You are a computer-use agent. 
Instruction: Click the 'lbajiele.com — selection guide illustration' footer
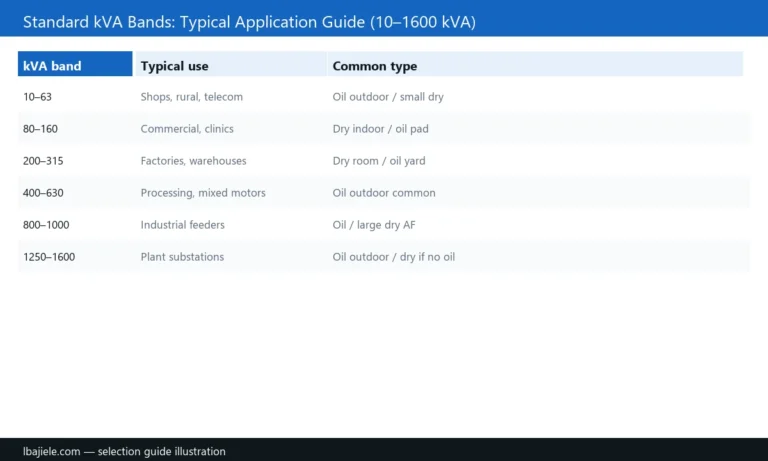coord(124,451)
